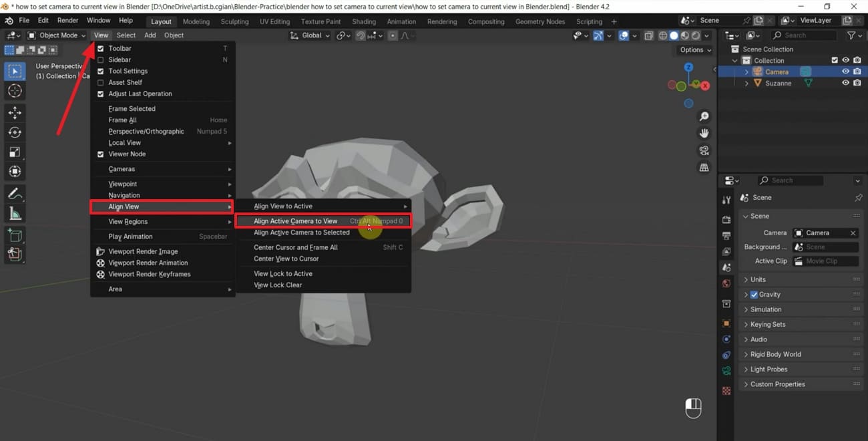Open the Shading workspace tab
This screenshot has height=441, width=868.
(x=364, y=21)
